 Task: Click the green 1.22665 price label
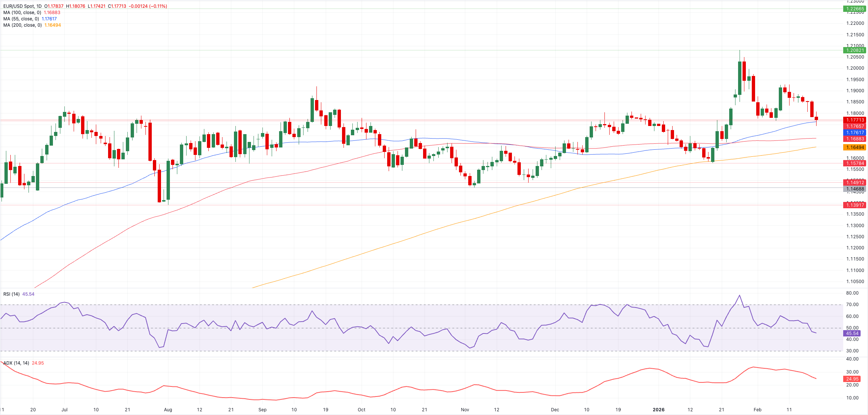855,9
